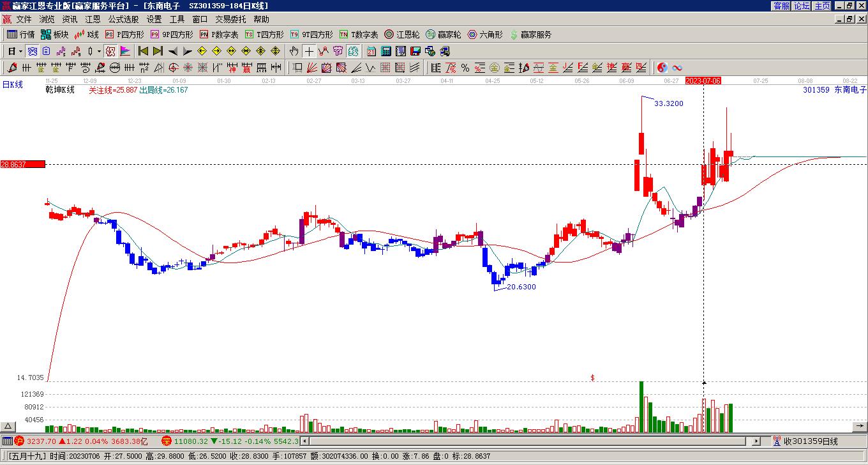Image resolution: width=868 pixels, height=465 pixels.
Task: Click the 301359 东南电子 stock name
Action: pyautogui.click(x=835, y=90)
